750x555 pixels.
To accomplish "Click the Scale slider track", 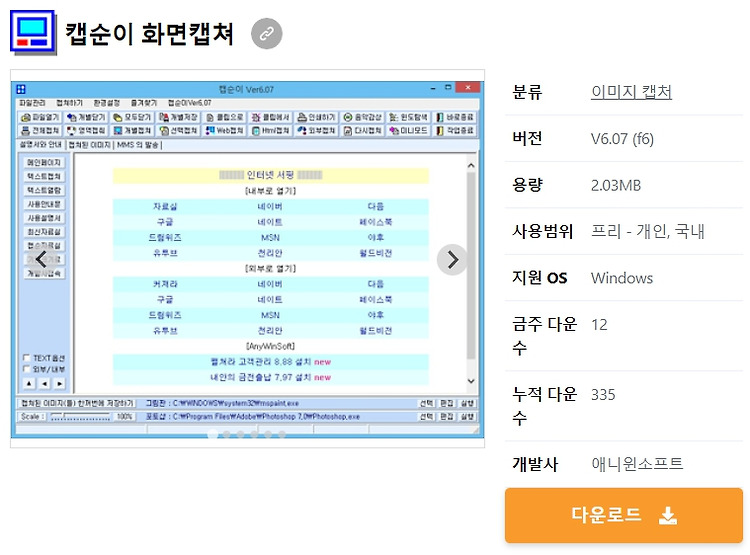I will click(x=80, y=417).
